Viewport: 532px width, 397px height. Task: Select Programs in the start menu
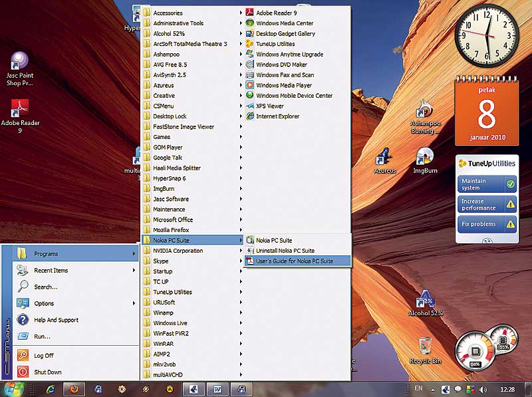click(76, 253)
